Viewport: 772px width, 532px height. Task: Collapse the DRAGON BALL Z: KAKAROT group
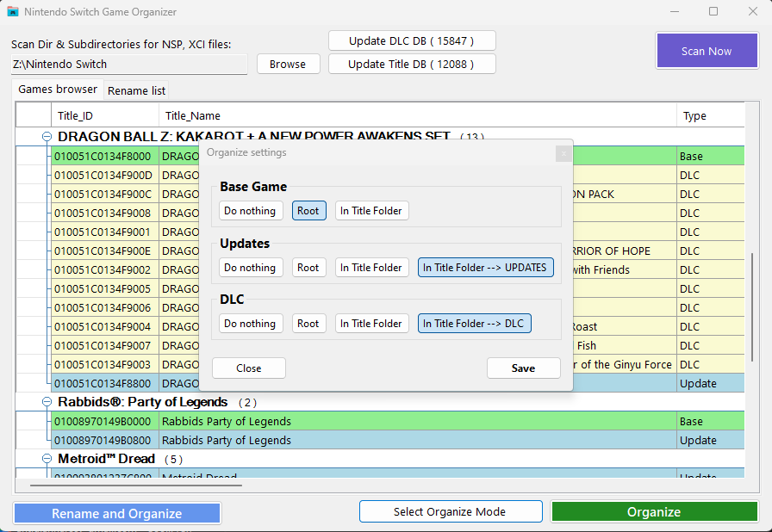click(47, 137)
